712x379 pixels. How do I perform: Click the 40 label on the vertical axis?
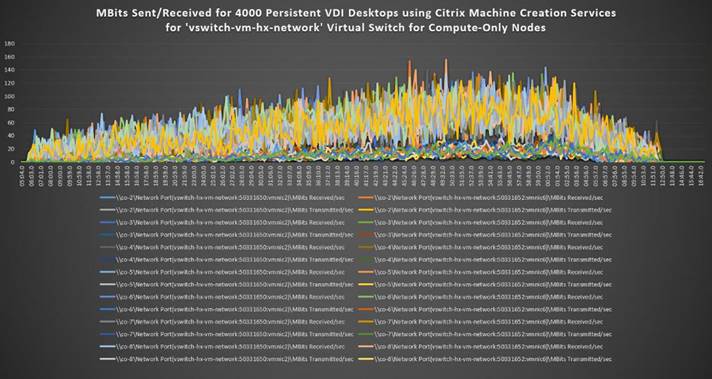click(x=11, y=136)
